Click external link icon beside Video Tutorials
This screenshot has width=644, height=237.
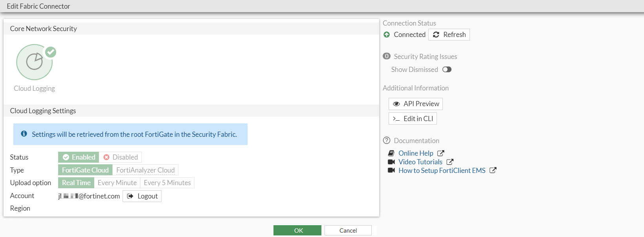[x=450, y=162]
